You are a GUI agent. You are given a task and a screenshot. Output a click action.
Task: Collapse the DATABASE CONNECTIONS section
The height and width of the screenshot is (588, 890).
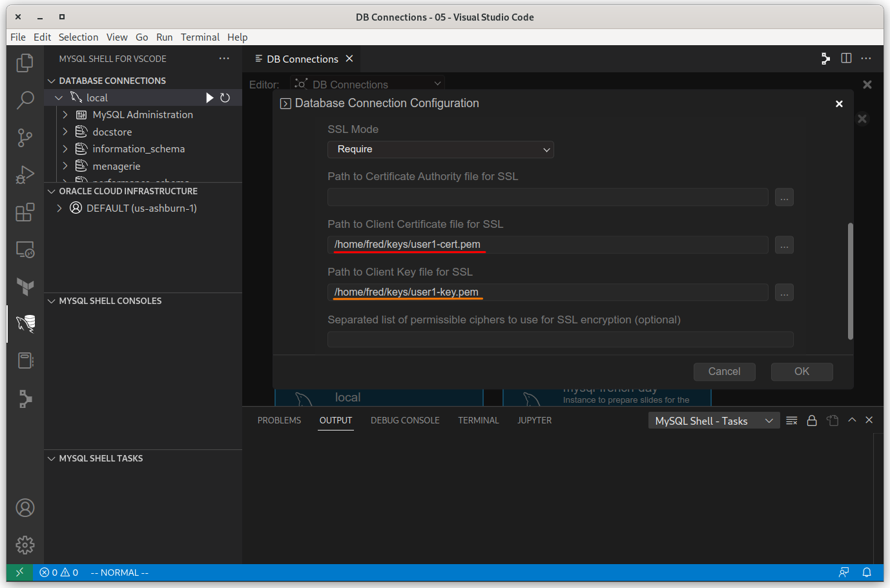[x=52, y=80]
